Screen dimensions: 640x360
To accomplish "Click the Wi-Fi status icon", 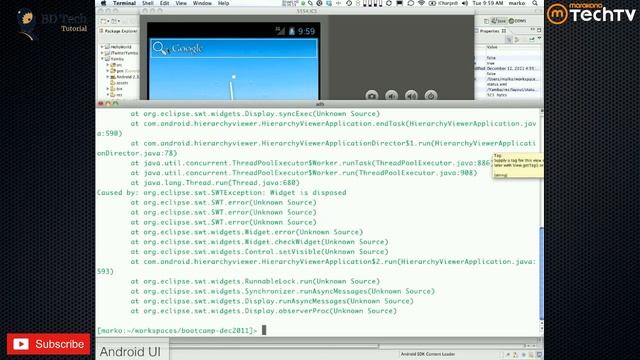I will [x=421, y=3].
